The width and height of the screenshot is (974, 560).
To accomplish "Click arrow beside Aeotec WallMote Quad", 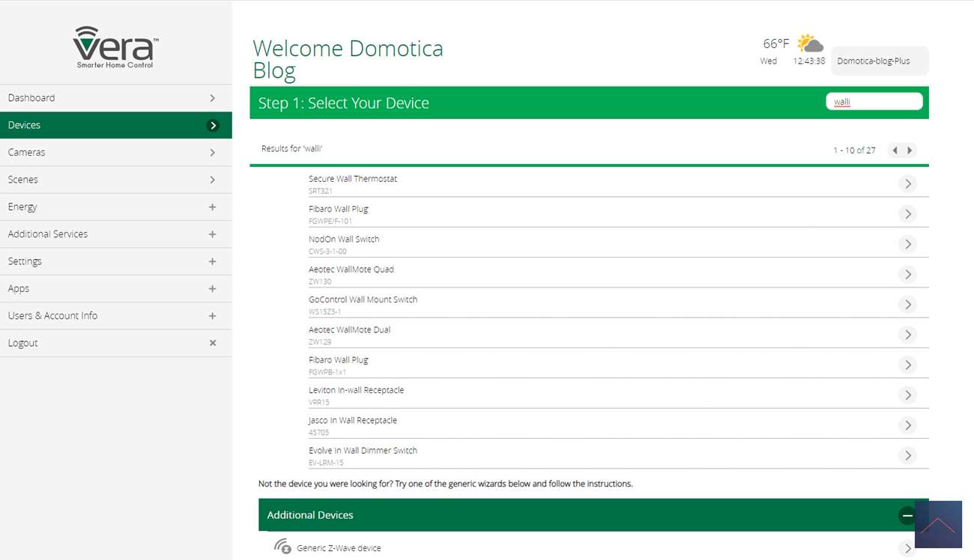I will click(907, 274).
